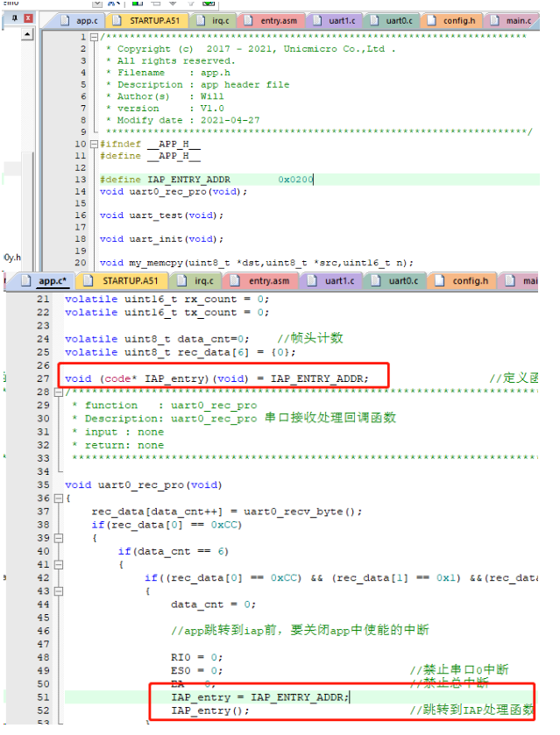Select uart1.c tab in the lower editor

pyautogui.click(x=336, y=280)
